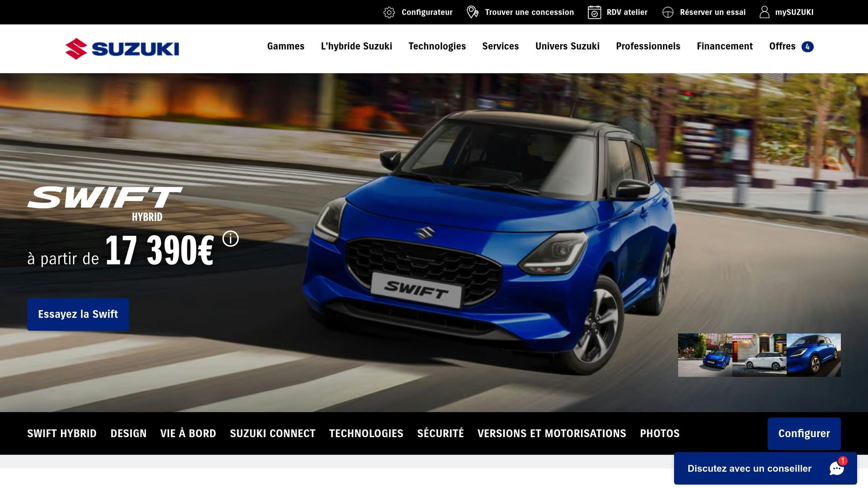
Task: Open the Financement menu
Action: click(724, 46)
